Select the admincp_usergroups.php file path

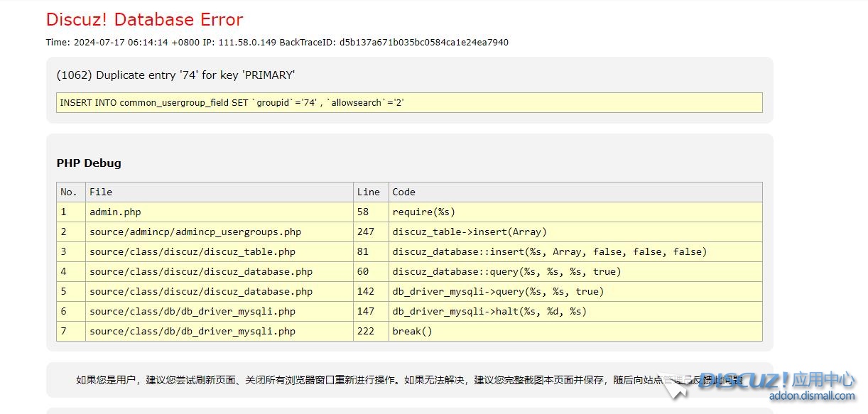[x=195, y=231]
